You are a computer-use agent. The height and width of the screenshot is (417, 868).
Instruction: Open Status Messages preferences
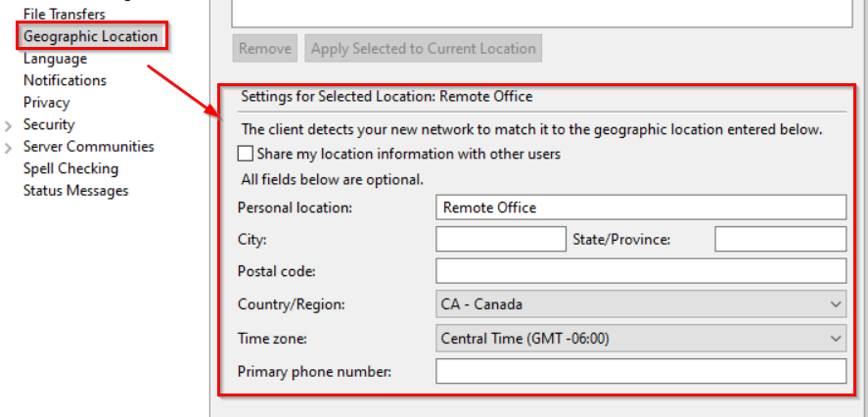click(75, 190)
